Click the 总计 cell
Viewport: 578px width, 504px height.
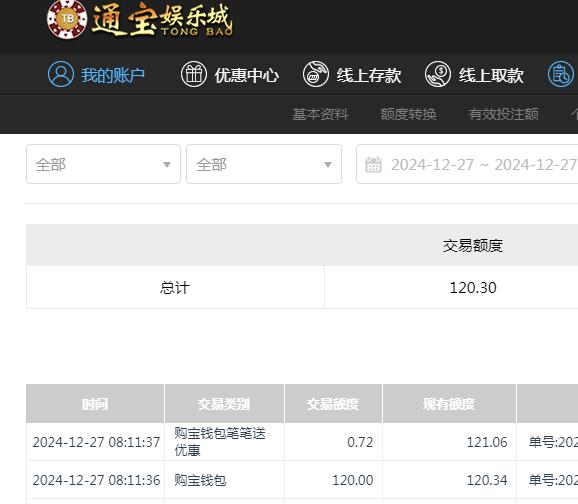pos(175,288)
